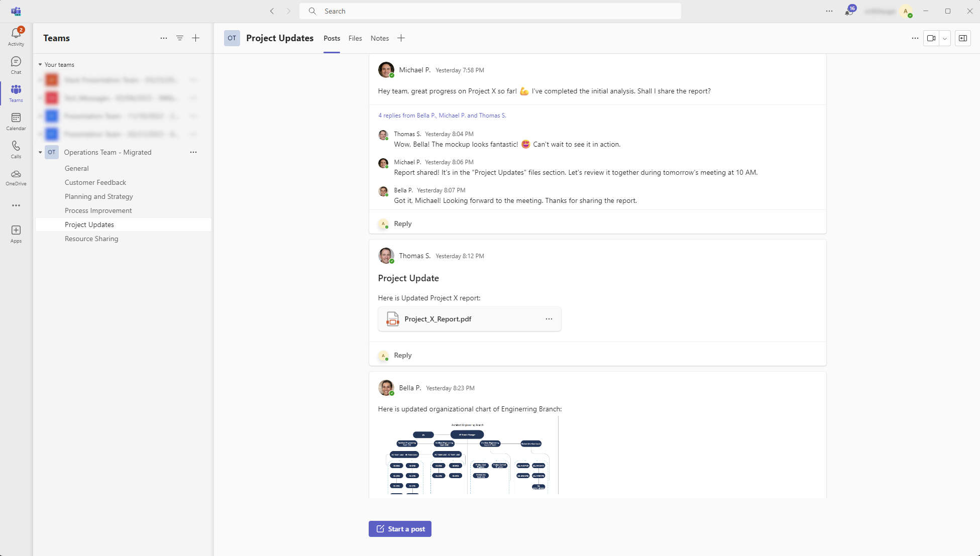Viewport: 980px width, 556px height.
Task: Switch to the Notes tab
Action: (380, 38)
